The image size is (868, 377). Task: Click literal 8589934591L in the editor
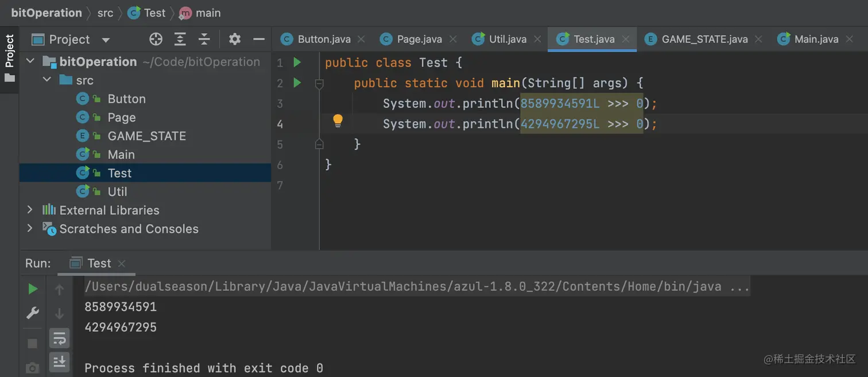560,103
